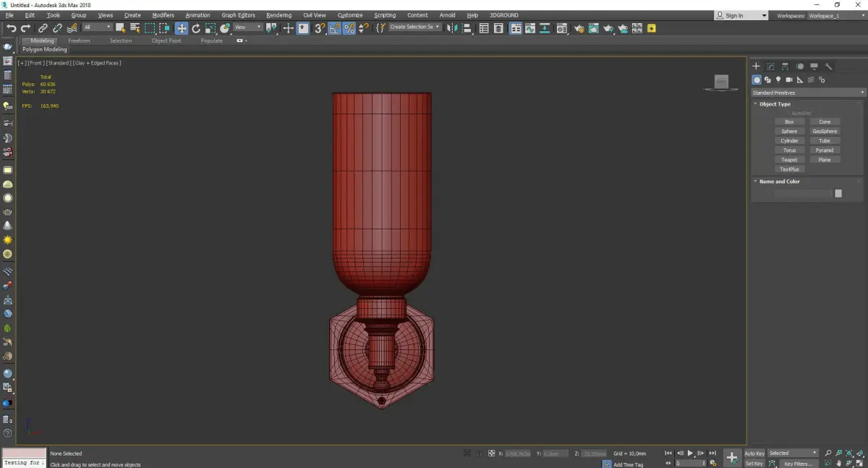Toggle the Percent Snap button
Viewport: 868px width, 468px height.
click(349, 28)
